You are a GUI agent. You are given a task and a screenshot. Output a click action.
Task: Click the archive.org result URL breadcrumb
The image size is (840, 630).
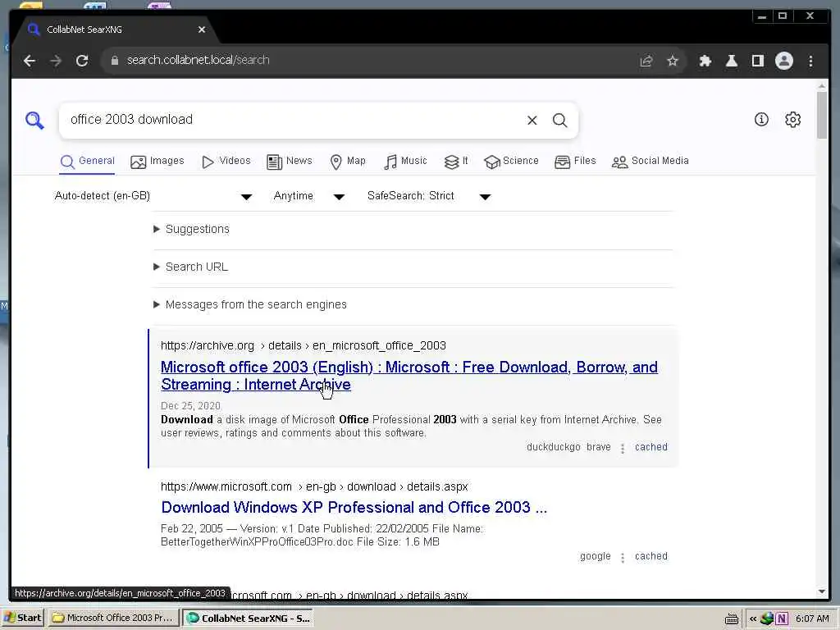coord(304,346)
